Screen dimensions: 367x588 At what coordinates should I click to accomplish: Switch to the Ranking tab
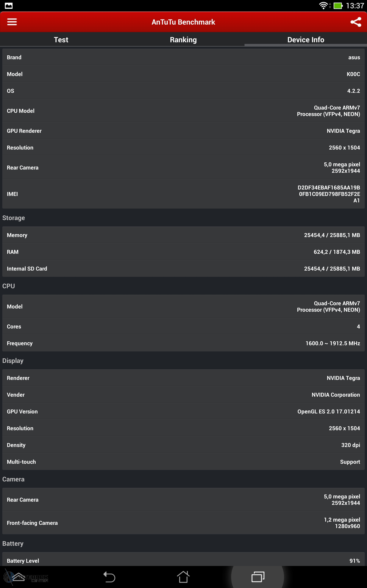[x=183, y=40]
